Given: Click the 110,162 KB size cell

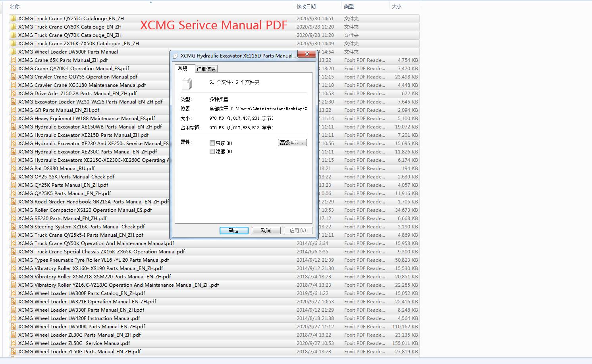Looking at the screenshot, I should (x=405, y=326).
